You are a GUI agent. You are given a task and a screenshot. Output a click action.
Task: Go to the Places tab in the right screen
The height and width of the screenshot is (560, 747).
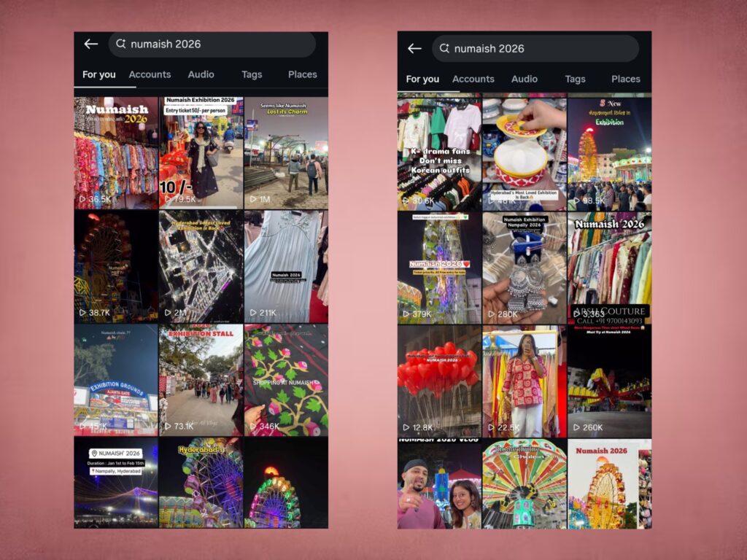[625, 79]
